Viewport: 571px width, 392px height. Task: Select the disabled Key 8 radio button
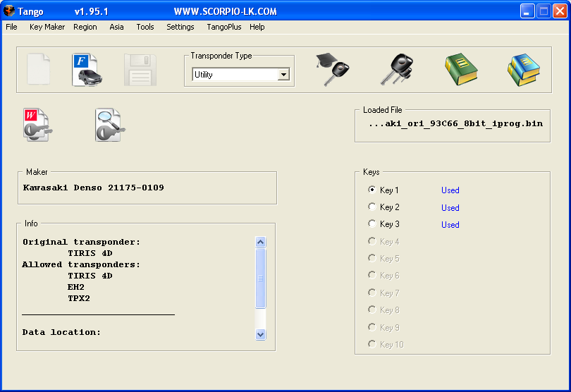coord(372,310)
